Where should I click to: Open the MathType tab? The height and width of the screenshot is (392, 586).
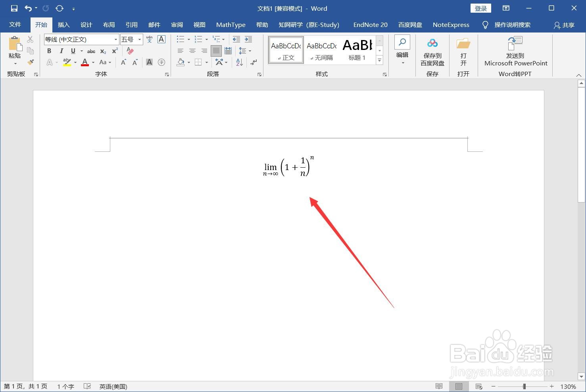[231, 25]
